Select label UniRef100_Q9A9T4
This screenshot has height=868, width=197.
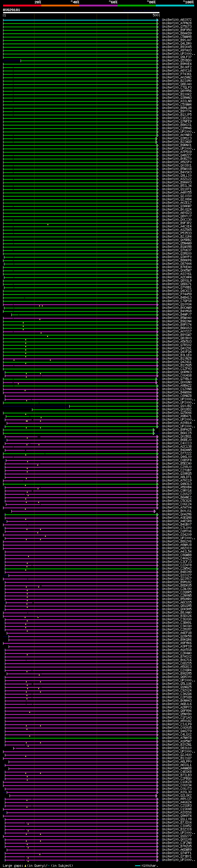tap(177, 815)
